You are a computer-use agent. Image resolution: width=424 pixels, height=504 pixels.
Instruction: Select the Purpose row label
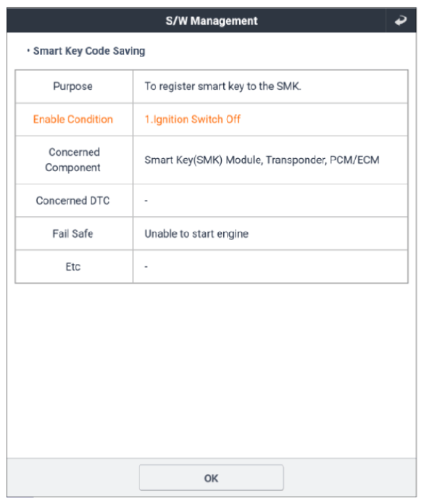(x=73, y=86)
